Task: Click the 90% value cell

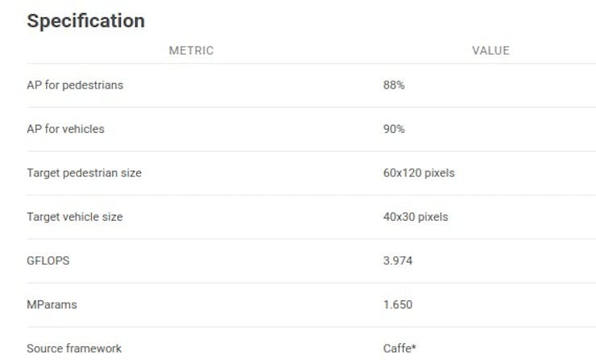Action: pos(394,129)
